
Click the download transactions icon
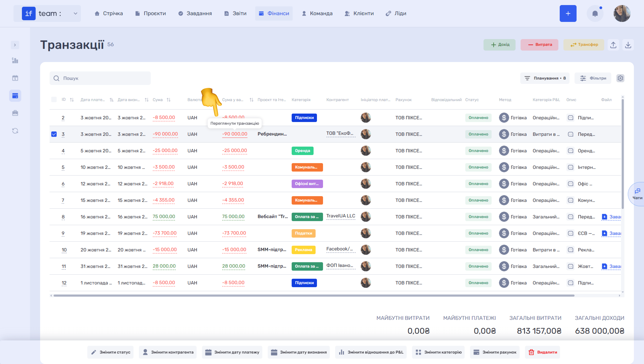point(628,45)
